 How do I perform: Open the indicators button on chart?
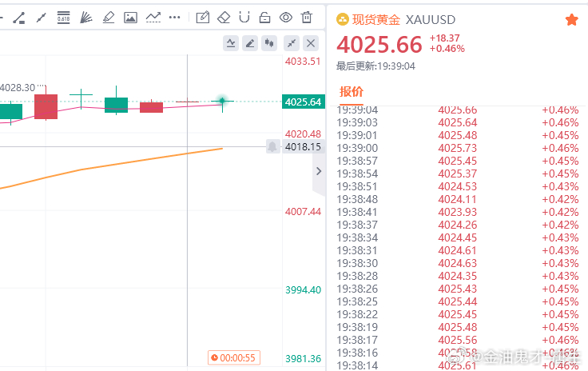[x=231, y=43]
